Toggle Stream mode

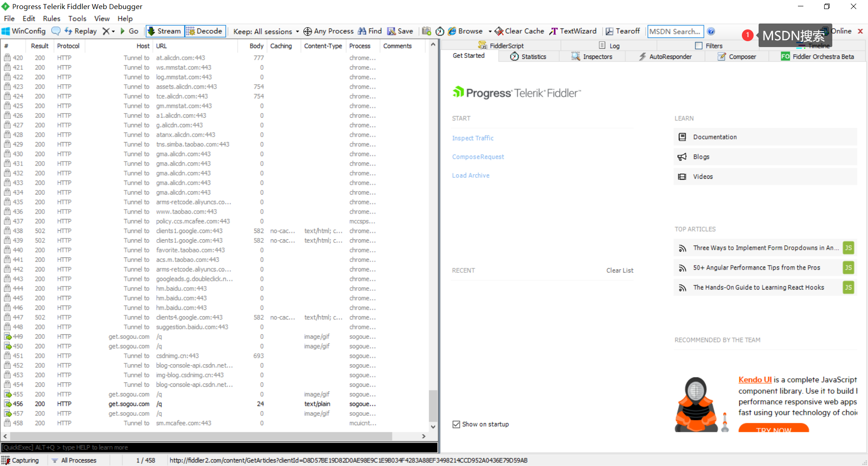[x=164, y=31]
